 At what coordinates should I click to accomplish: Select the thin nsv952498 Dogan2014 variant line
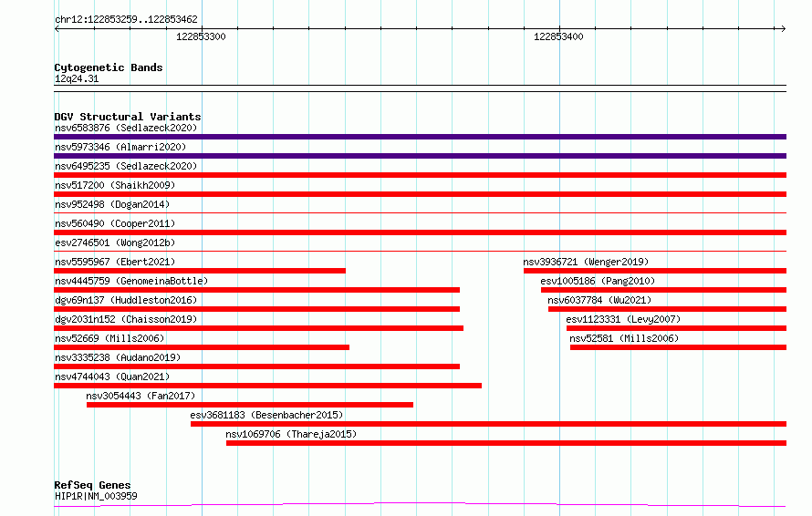point(420,212)
